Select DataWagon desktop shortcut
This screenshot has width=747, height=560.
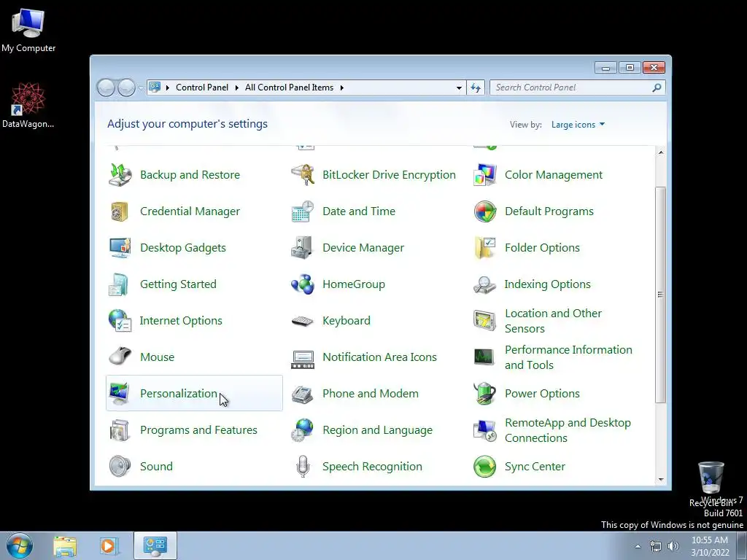click(x=28, y=106)
